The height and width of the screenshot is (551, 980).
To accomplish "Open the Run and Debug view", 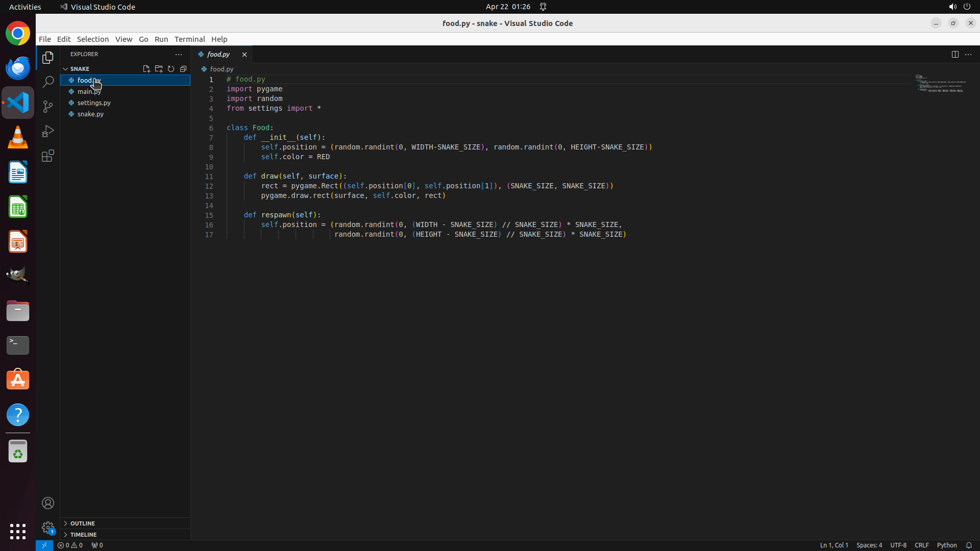I will pos(48,131).
